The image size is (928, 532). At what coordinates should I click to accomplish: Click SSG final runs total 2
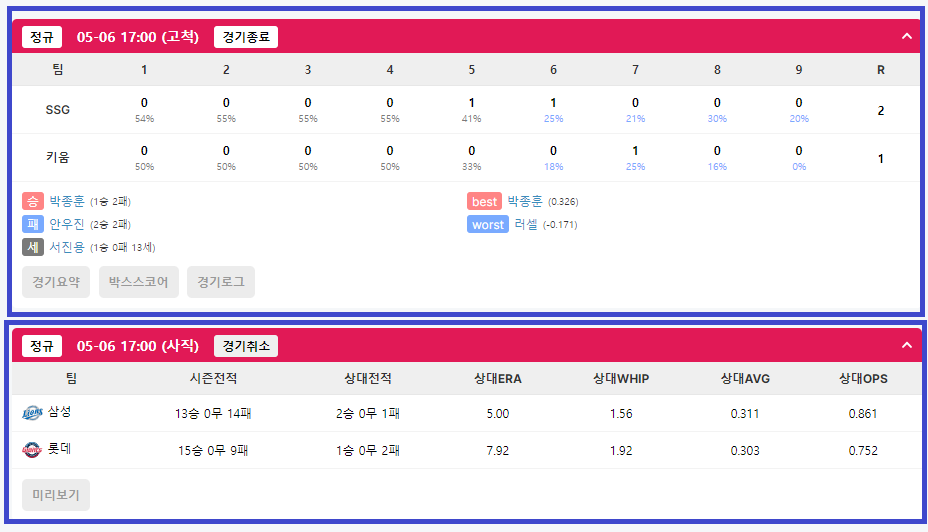click(881, 111)
